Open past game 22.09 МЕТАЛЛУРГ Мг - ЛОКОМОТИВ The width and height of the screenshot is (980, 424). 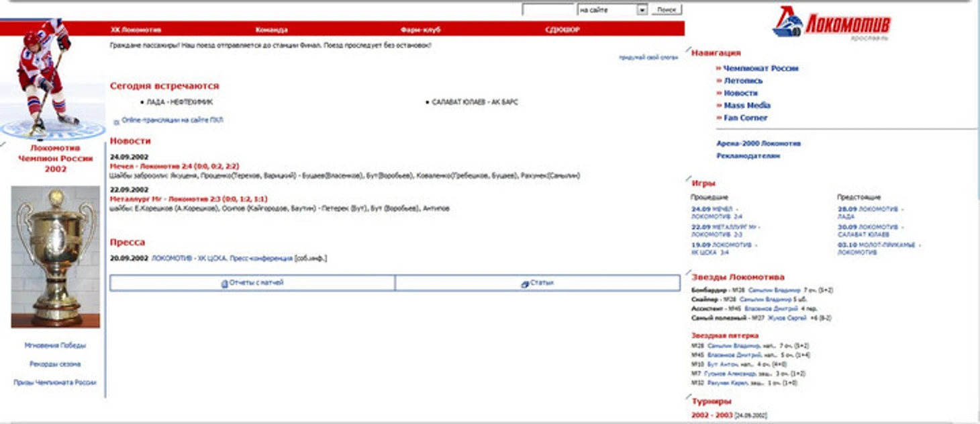726,231
